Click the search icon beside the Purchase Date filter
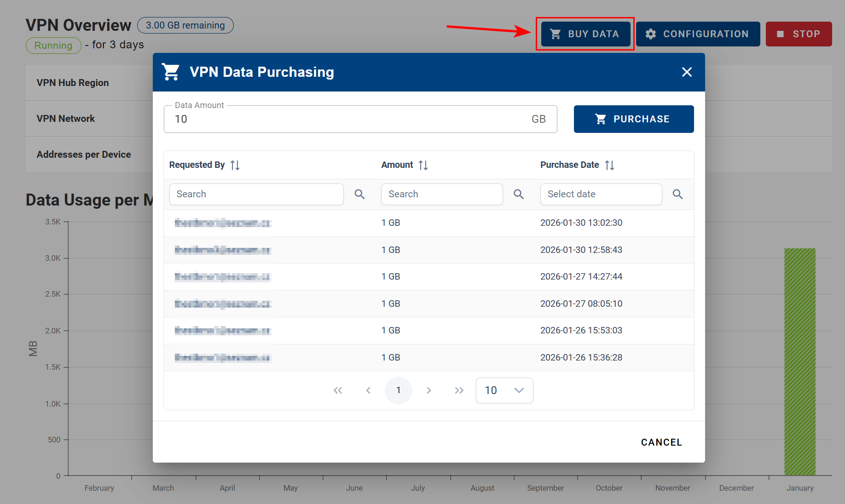 677,194
